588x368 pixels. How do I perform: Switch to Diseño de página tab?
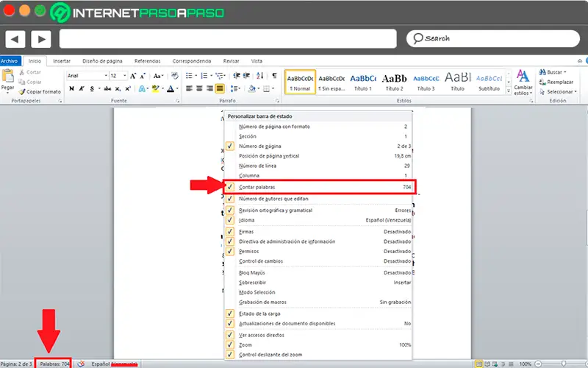tap(102, 61)
